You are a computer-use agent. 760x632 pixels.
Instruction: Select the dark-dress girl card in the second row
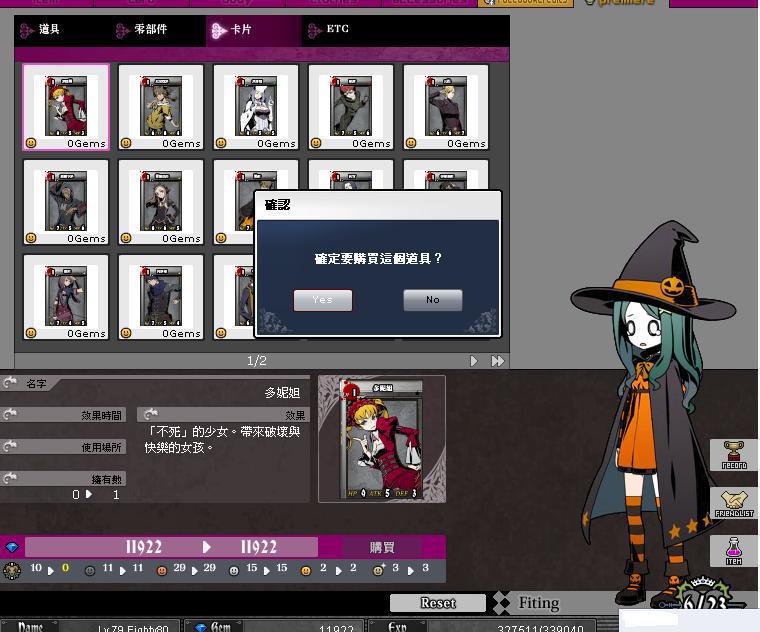(161, 202)
